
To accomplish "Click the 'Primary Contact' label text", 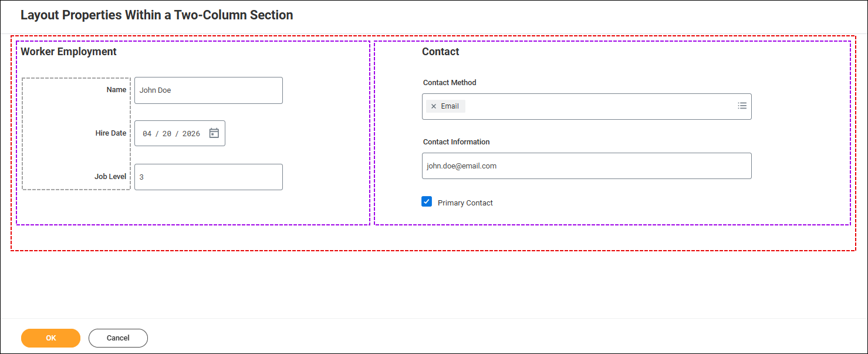I will pyautogui.click(x=465, y=203).
